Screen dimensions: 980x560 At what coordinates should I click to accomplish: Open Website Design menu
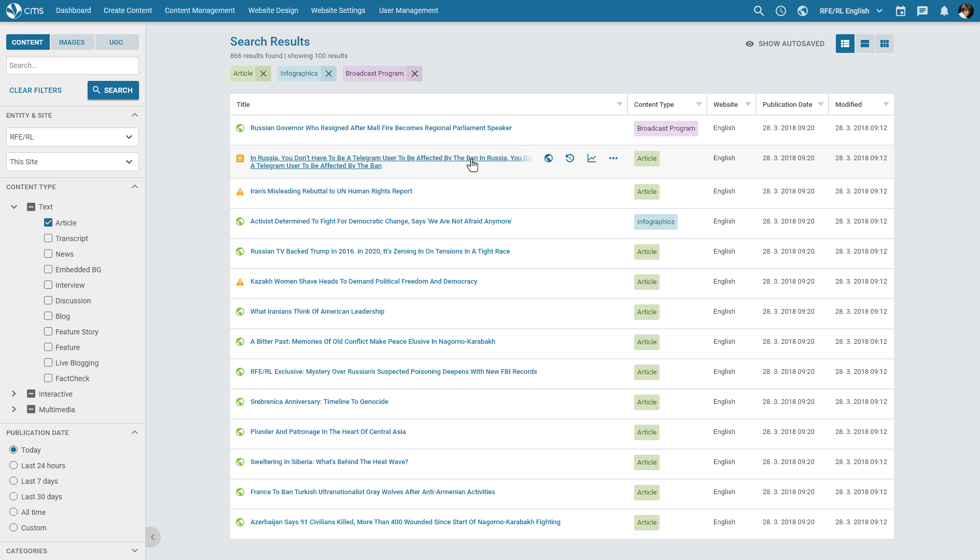[273, 10]
